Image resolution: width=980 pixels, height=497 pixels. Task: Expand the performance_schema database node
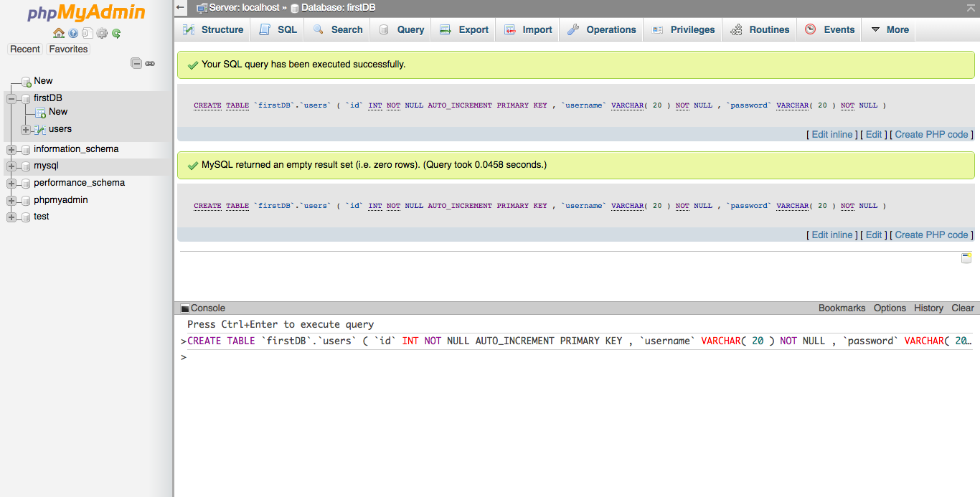tap(11, 184)
